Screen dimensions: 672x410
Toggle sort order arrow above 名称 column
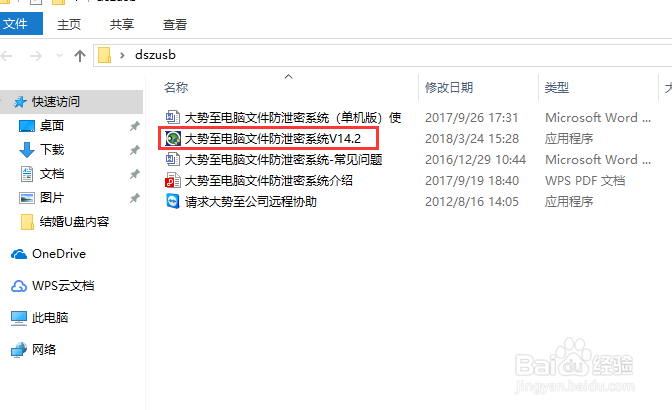click(288, 77)
